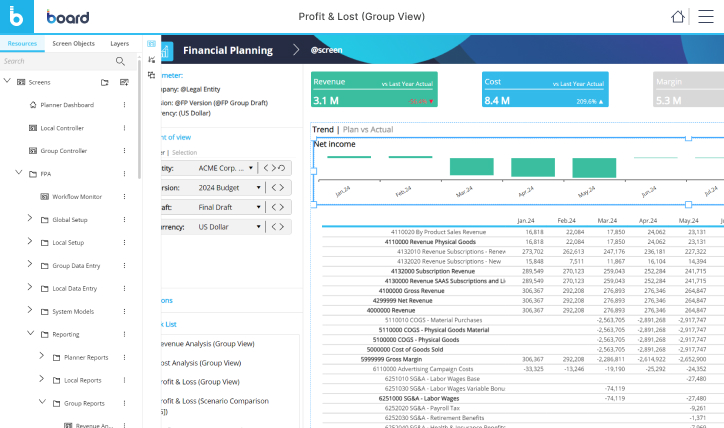Click the search magnifier icon
This screenshot has width=724, height=428.
point(121,61)
